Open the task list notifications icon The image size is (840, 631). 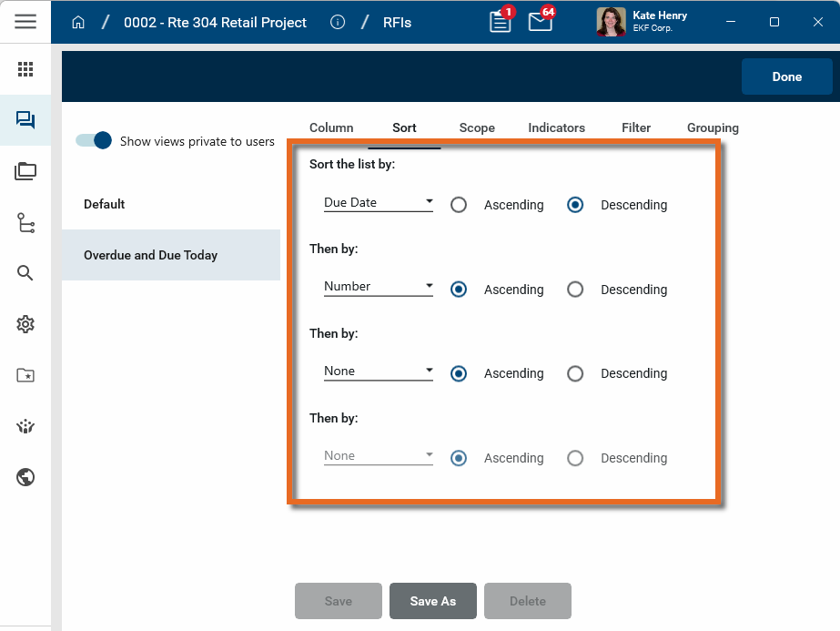coord(500,22)
